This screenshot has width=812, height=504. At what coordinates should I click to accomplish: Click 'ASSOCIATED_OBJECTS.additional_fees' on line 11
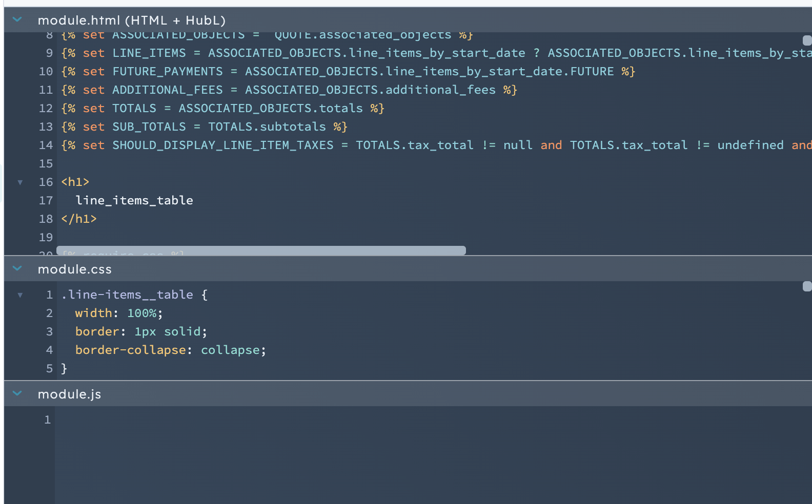pos(371,90)
